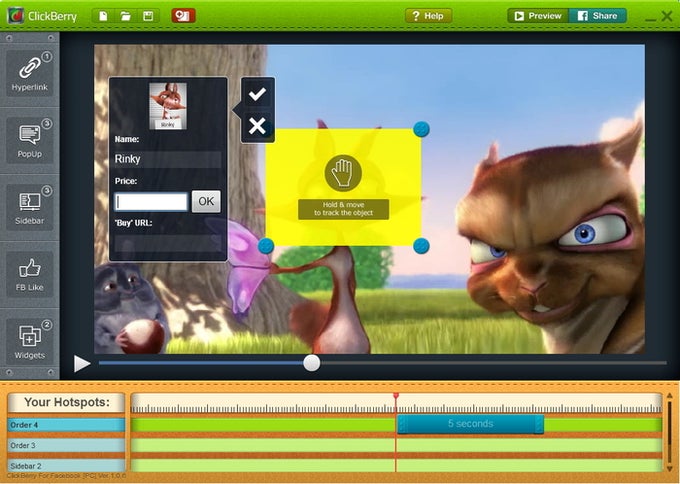Grab the bottom-left hotspot corner handle
Screen dimensions: 680x484
pos(266,246)
